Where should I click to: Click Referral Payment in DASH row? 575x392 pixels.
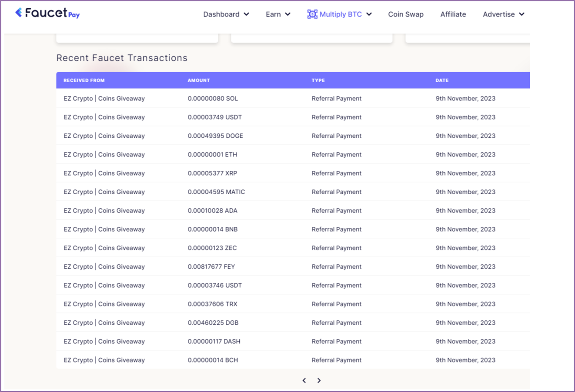[x=337, y=342]
